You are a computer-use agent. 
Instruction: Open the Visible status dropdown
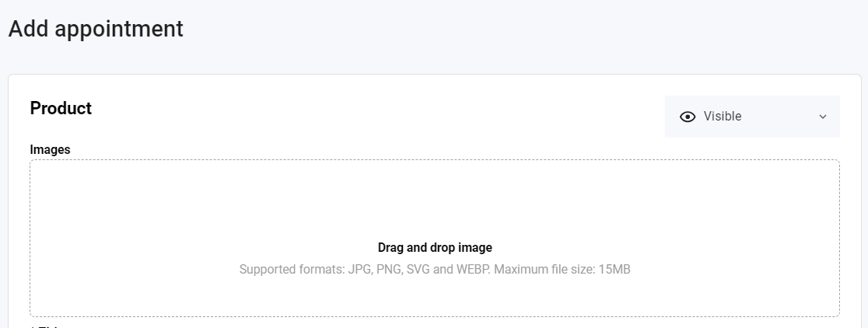tap(752, 117)
